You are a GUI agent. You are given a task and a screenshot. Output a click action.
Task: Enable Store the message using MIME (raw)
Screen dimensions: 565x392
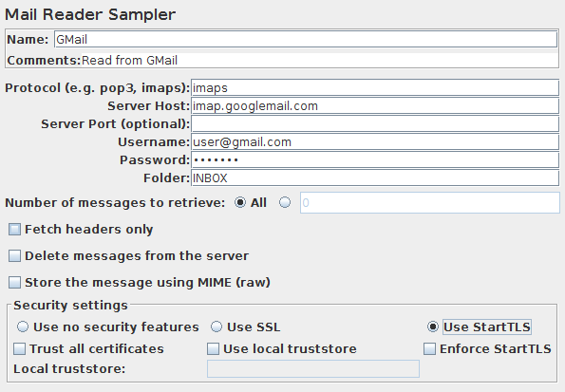pyautogui.click(x=14, y=283)
